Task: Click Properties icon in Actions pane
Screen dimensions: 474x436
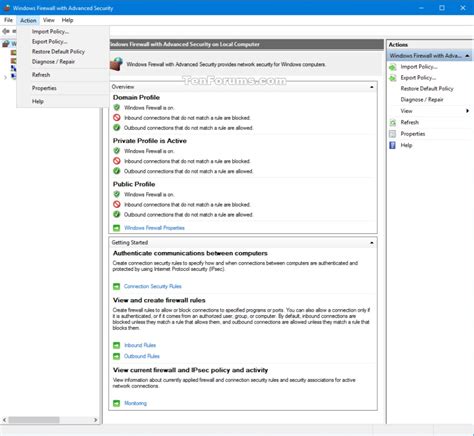Action: pyautogui.click(x=393, y=134)
